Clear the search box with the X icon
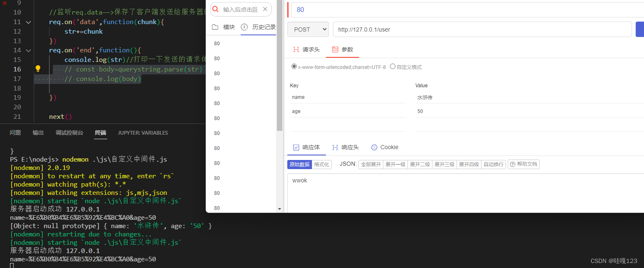Screen dimensions: 644x268 265,9
